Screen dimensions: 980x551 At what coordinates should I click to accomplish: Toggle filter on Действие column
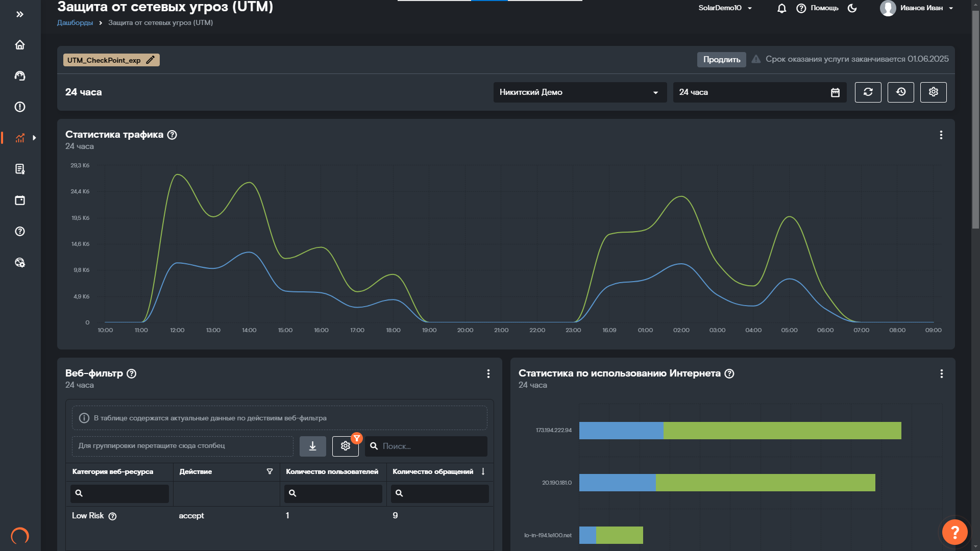[269, 471]
